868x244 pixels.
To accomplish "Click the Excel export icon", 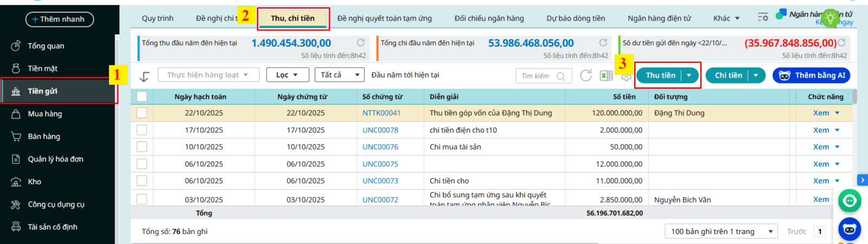I will tap(606, 76).
